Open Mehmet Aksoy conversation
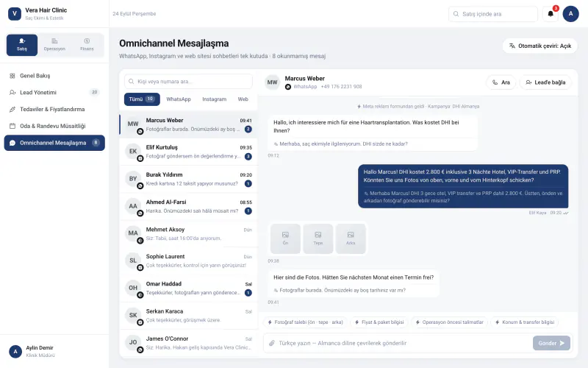Screen dimensions: 588x368 click(188, 233)
